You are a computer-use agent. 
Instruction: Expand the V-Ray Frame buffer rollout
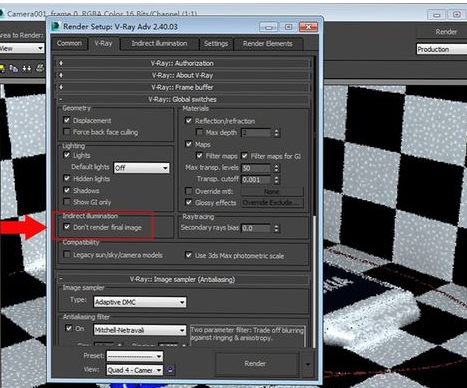pyautogui.click(x=183, y=87)
